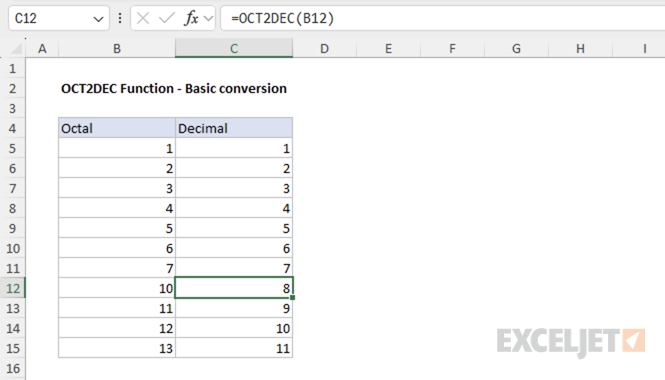665x380 pixels.
Task: Click the Enter checkmark formula bar icon
Action: [x=166, y=18]
